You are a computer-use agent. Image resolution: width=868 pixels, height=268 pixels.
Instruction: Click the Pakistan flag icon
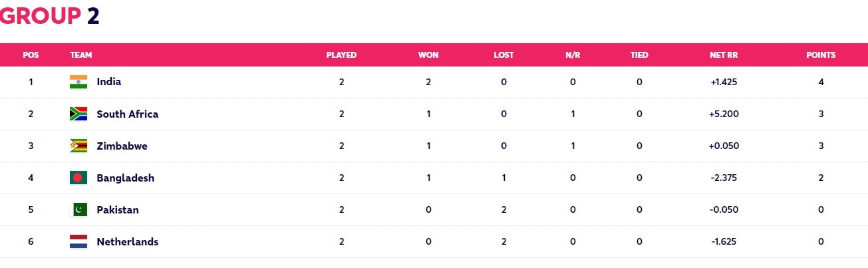pyautogui.click(x=78, y=209)
